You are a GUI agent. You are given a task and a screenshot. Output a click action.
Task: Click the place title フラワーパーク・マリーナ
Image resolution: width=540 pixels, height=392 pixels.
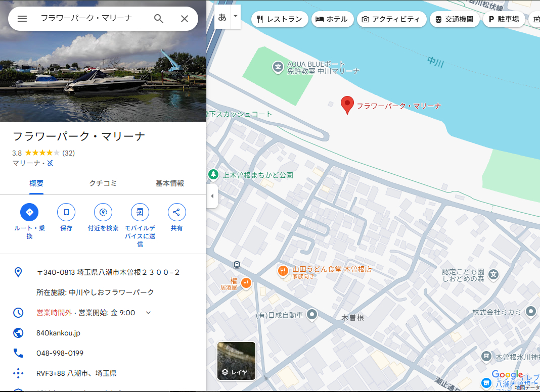pos(79,136)
